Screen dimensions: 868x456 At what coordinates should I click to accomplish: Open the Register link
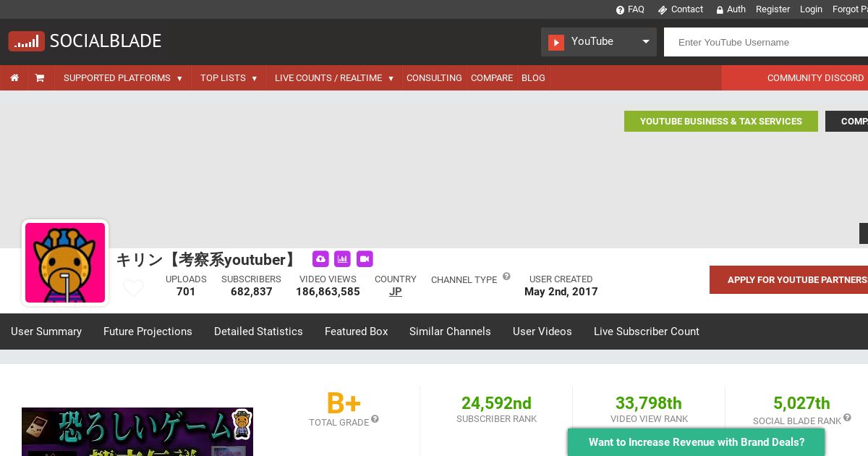pos(773,9)
